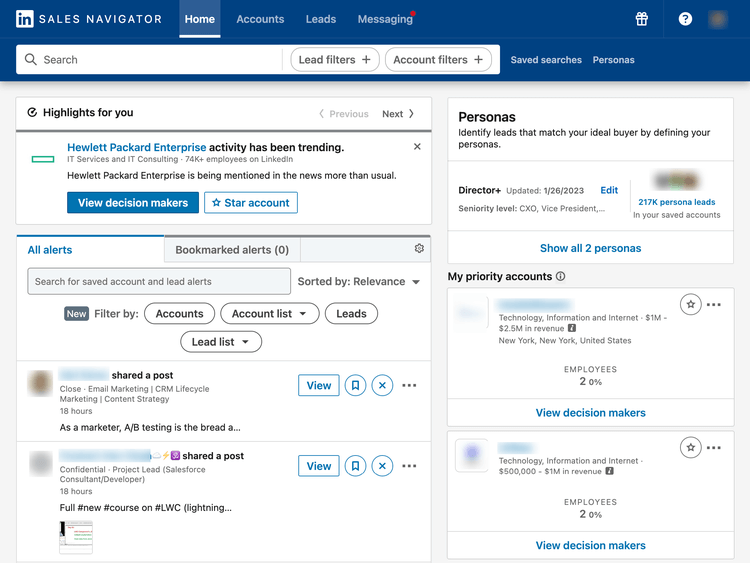This screenshot has width=750, height=563.
Task: Open more options for A/B testing alert
Action: click(x=409, y=385)
